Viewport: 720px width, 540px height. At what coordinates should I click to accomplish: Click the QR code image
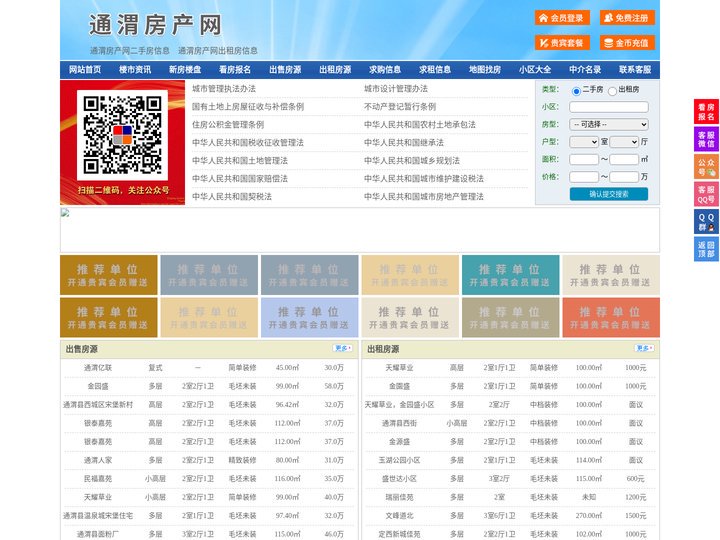click(x=122, y=135)
